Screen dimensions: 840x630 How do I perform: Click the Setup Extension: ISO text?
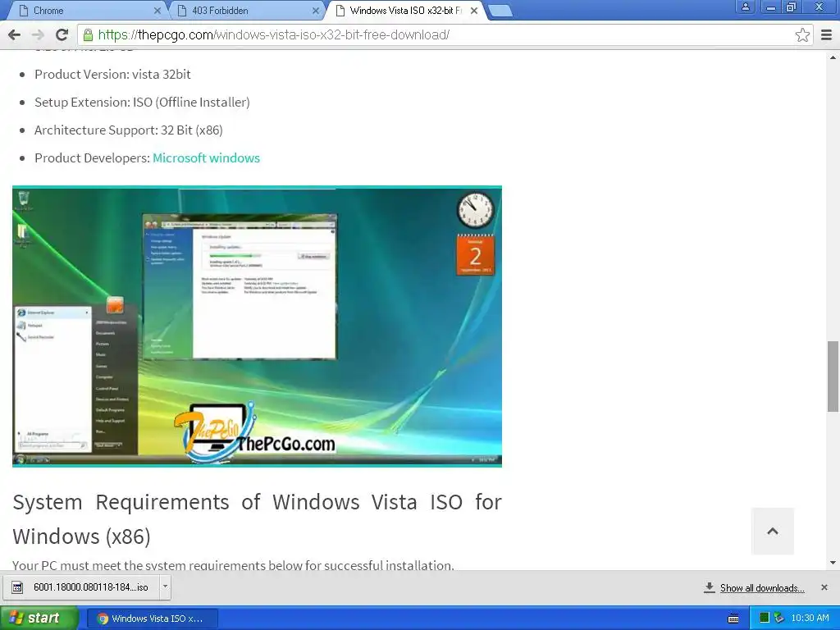tap(143, 103)
